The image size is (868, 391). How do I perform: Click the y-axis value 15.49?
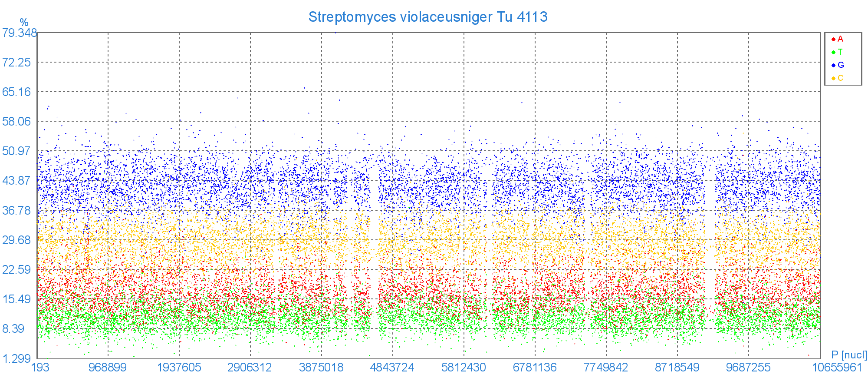pyautogui.click(x=17, y=299)
